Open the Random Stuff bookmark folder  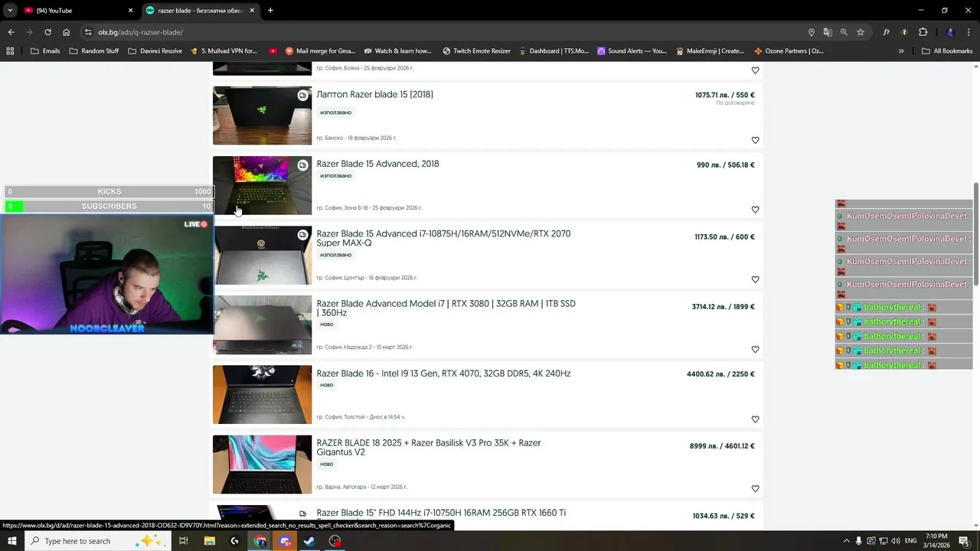pos(94,51)
